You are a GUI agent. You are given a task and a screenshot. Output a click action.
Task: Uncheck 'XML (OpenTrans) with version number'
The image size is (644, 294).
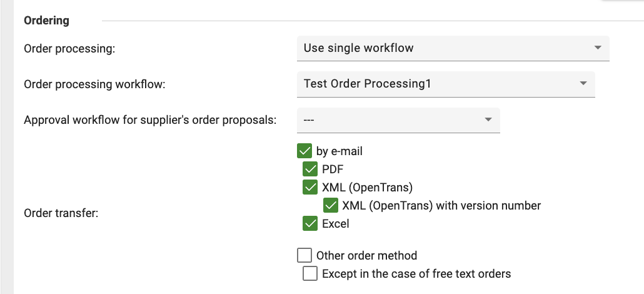pyautogui.click(x=330, y=205)
